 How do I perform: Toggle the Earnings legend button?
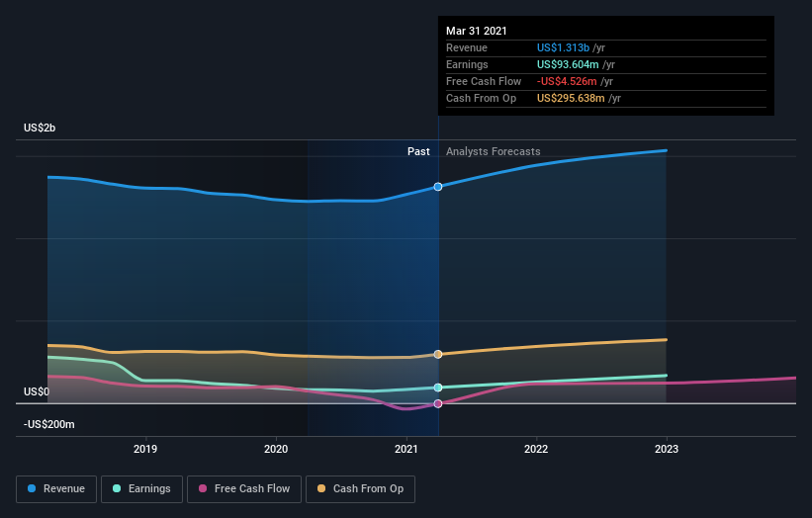[x=141, y=489]
